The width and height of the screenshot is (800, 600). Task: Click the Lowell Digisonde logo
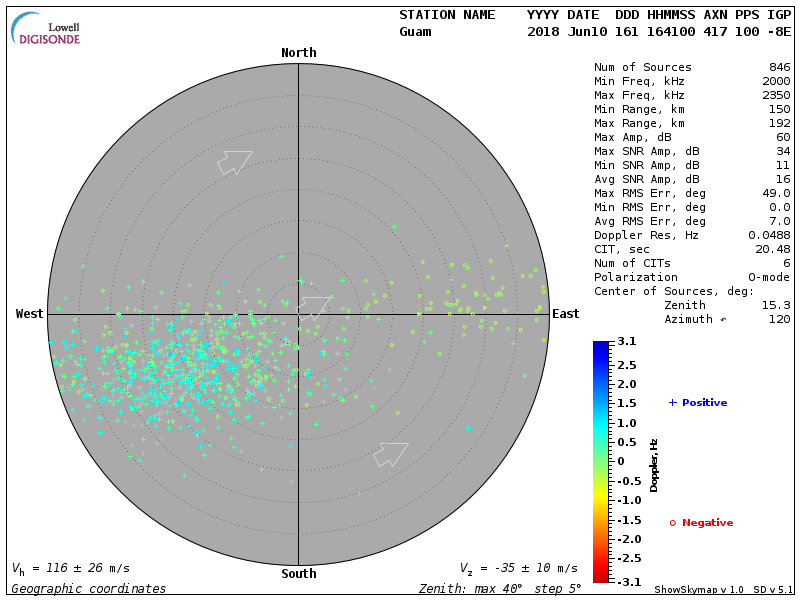47,29
